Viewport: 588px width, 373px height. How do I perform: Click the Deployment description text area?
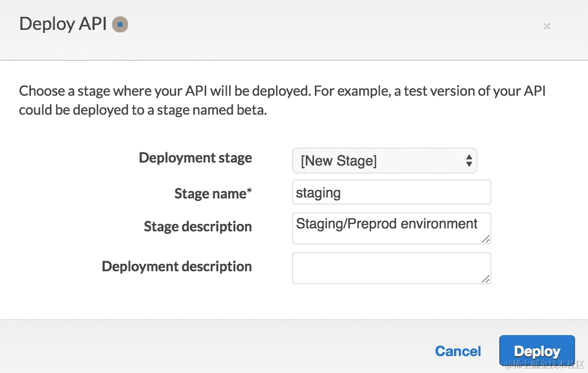click(391, 268)
